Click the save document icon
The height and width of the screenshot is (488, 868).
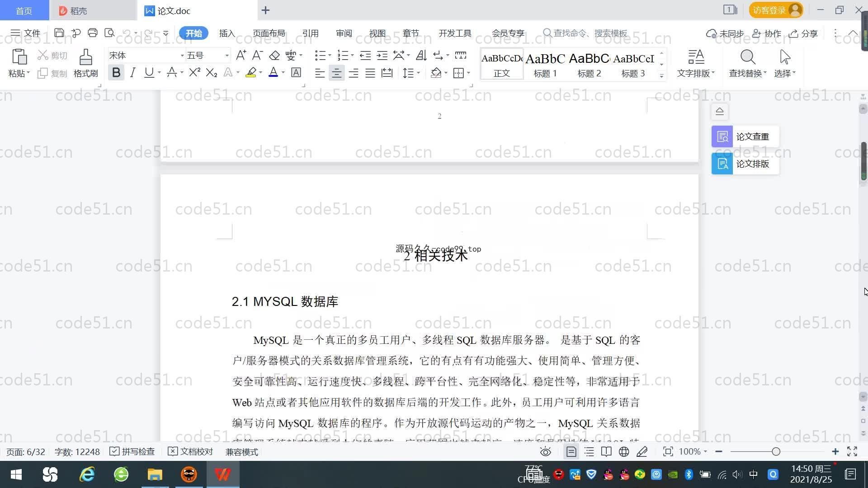pos(59,33)
